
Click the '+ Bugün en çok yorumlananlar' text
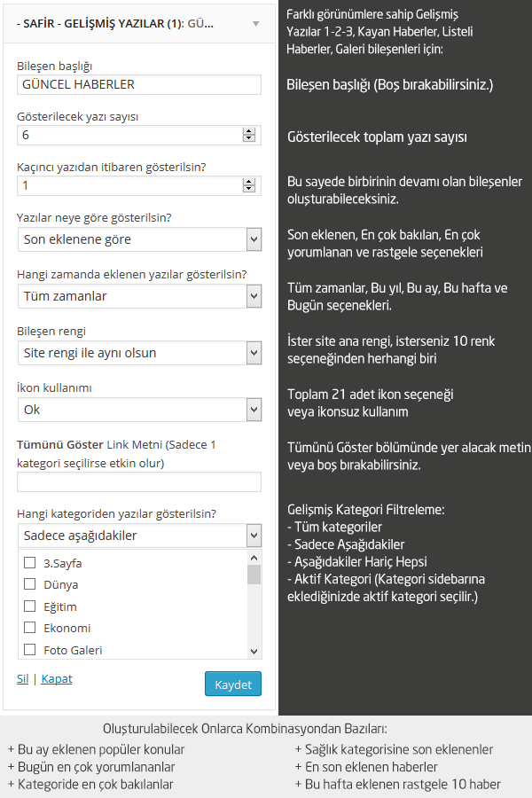coord(91,767)
